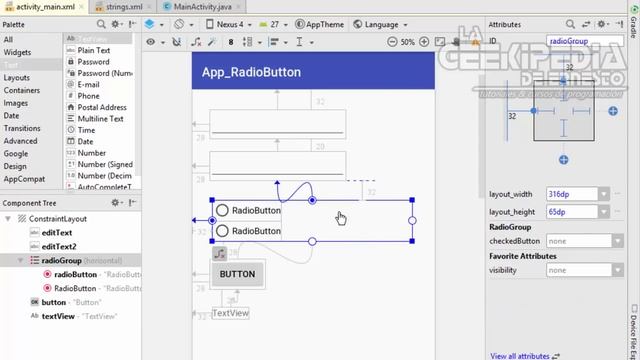Switch to the MainActivity.java tab

tap(202, 7)
